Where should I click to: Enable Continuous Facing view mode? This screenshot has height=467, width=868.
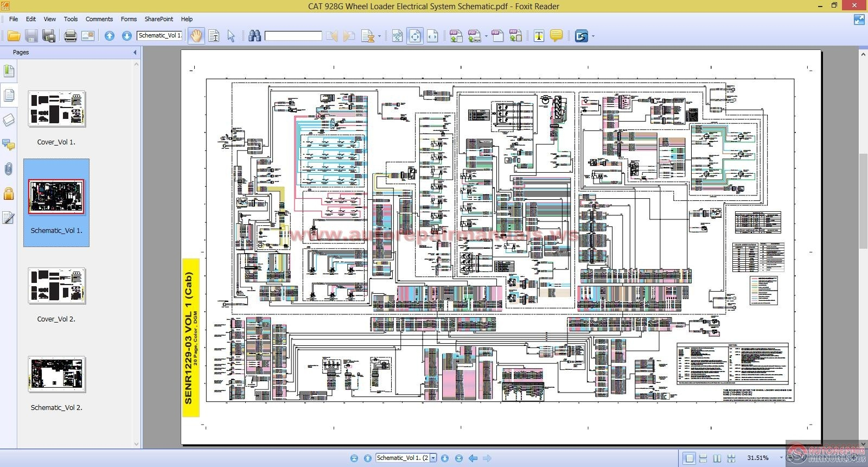[731, 458]
